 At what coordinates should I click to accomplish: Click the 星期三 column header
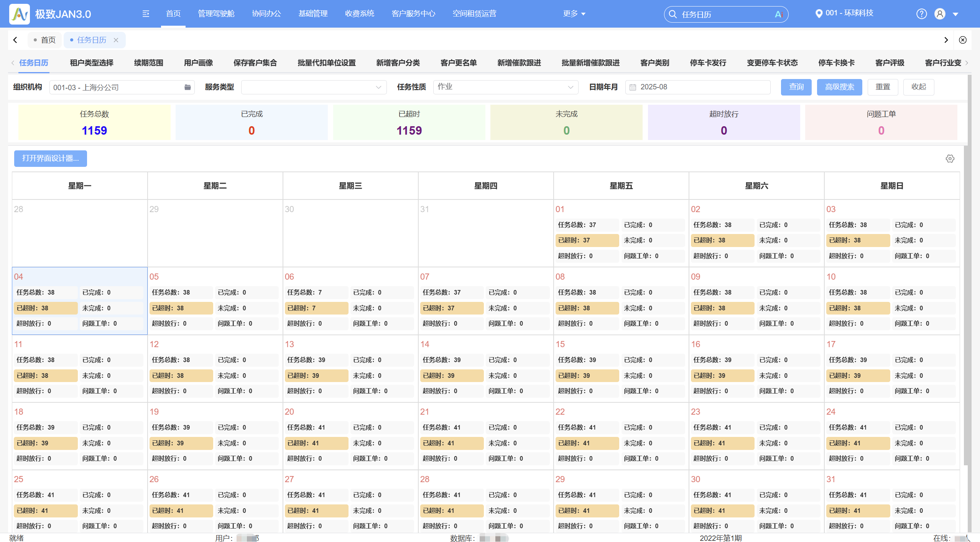pos(350,186)
